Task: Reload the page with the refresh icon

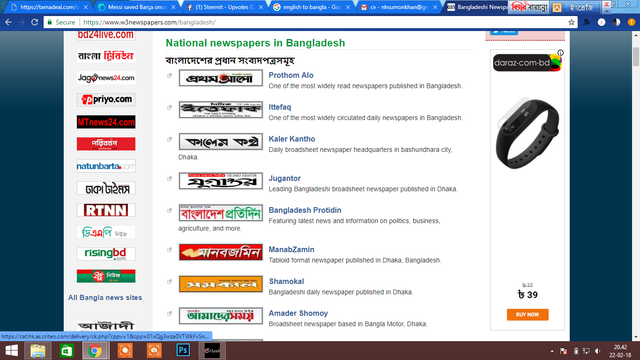Action: [x=35, y=22]
